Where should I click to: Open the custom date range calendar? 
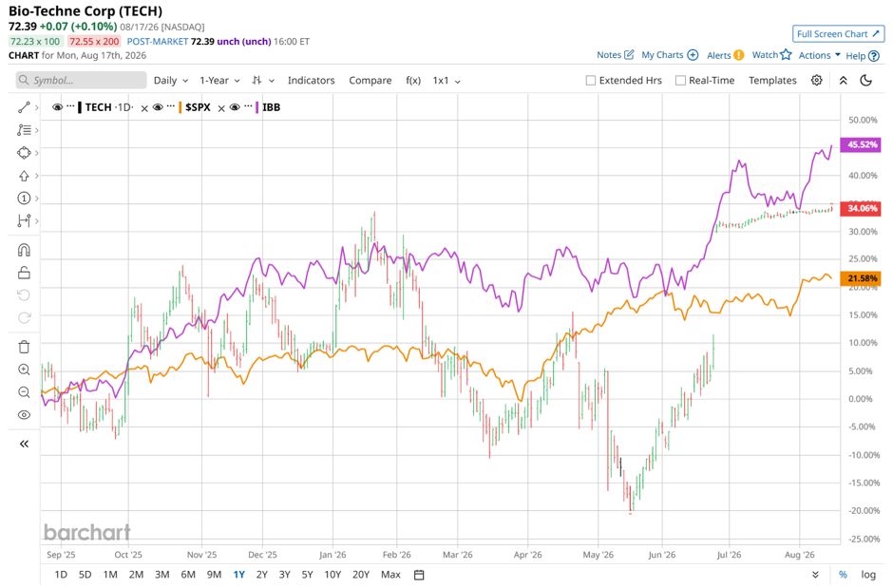[x=419, y=575]
